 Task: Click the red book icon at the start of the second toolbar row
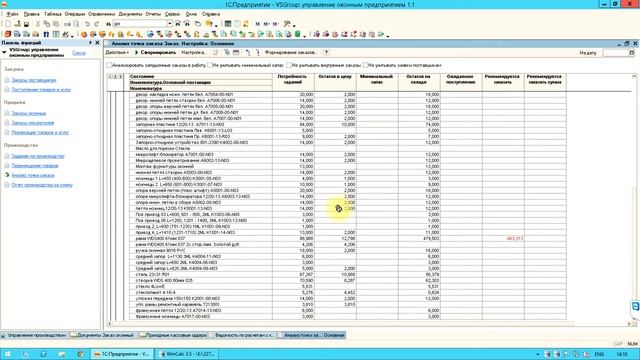8,34
